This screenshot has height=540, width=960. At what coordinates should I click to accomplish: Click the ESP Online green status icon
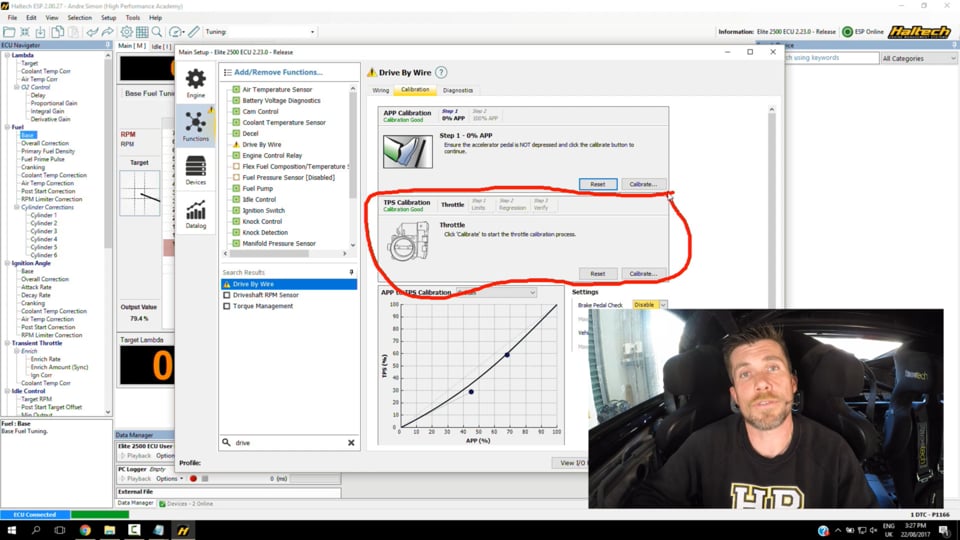(847, 32)
